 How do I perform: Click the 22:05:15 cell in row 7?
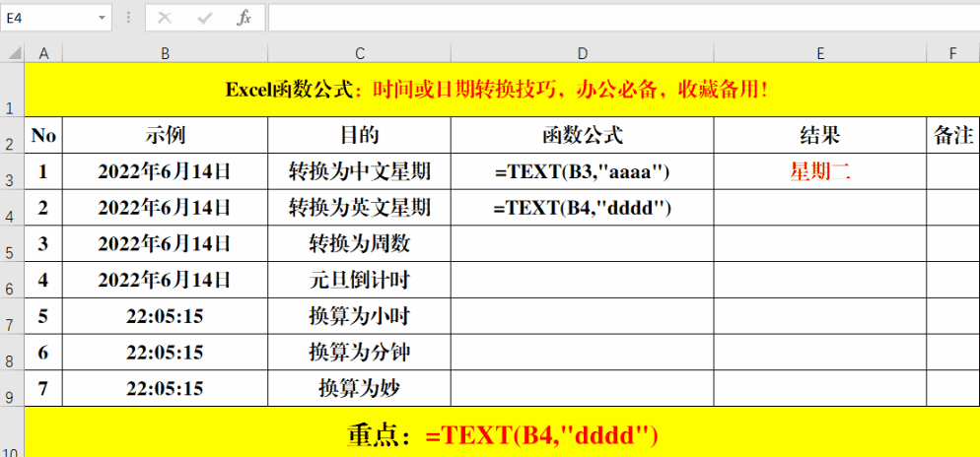[x=165, y=316]
